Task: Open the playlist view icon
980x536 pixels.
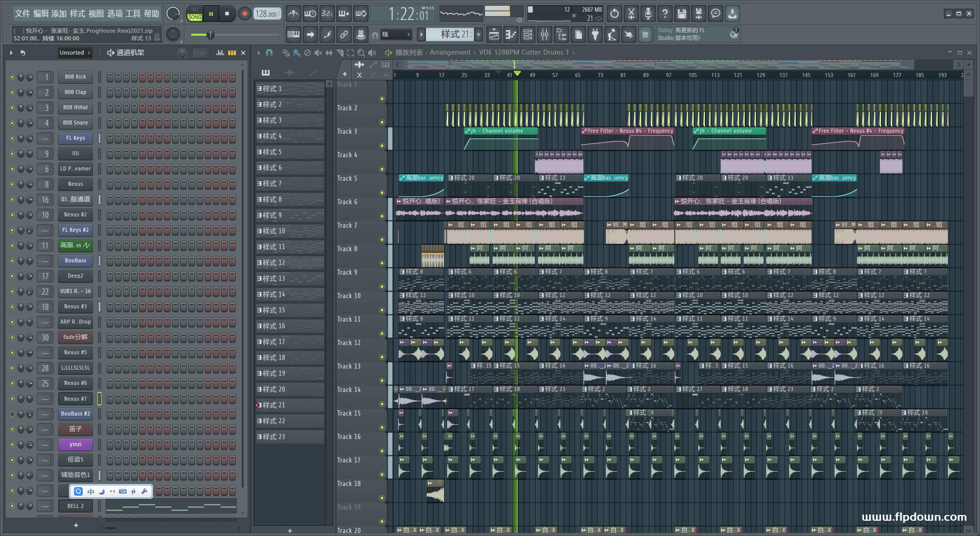Action: pos(494,35)
